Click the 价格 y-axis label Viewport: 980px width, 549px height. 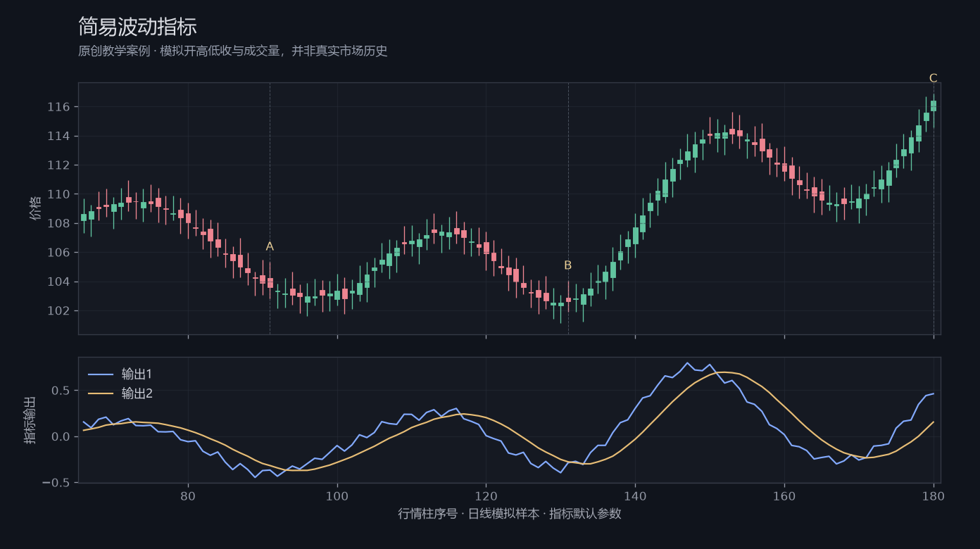[36, 208]
